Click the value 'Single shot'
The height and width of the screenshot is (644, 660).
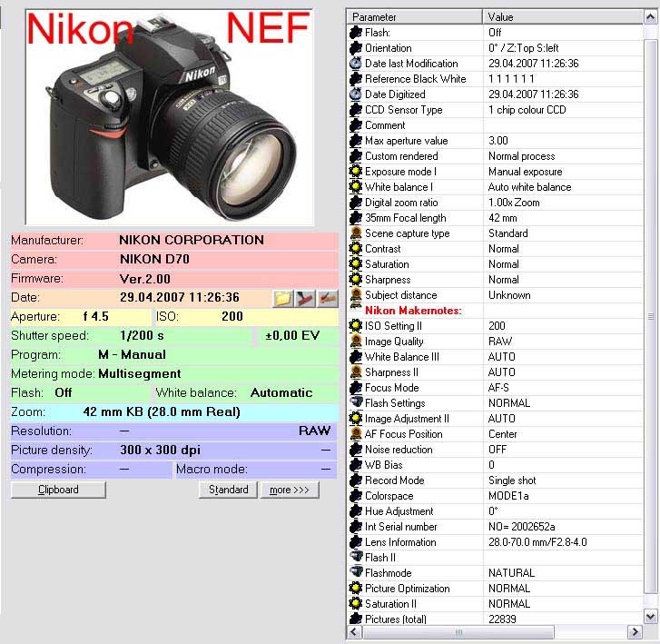[512, 481]
